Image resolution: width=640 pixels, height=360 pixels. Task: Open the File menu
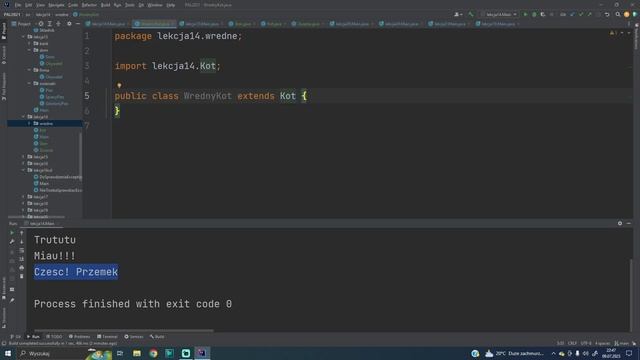(x=18, y=5)
